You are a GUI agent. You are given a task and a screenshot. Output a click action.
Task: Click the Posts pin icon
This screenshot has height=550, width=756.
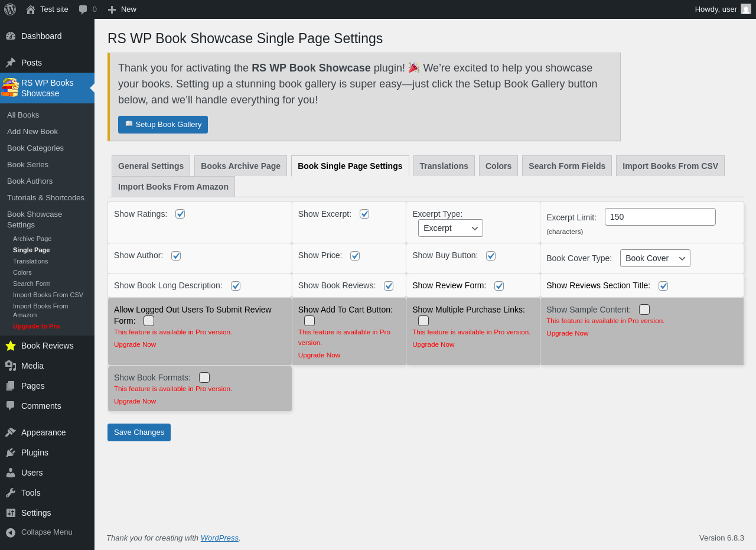[11, 63]
